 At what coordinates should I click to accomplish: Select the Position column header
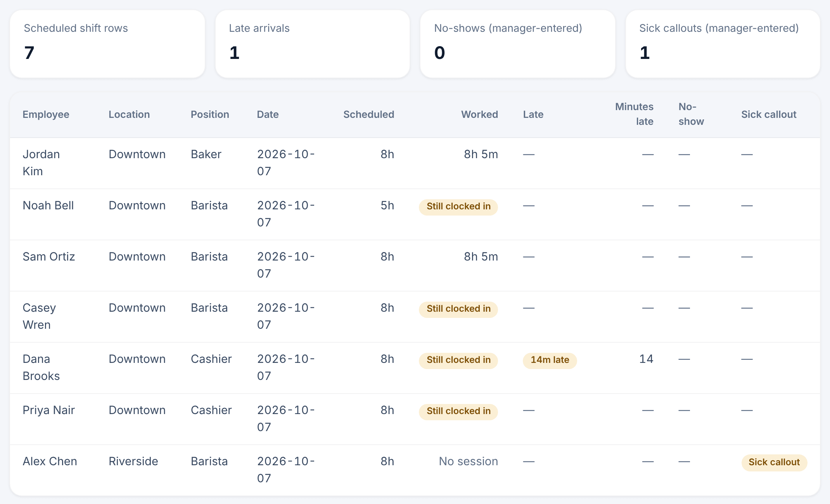point(210,114)
